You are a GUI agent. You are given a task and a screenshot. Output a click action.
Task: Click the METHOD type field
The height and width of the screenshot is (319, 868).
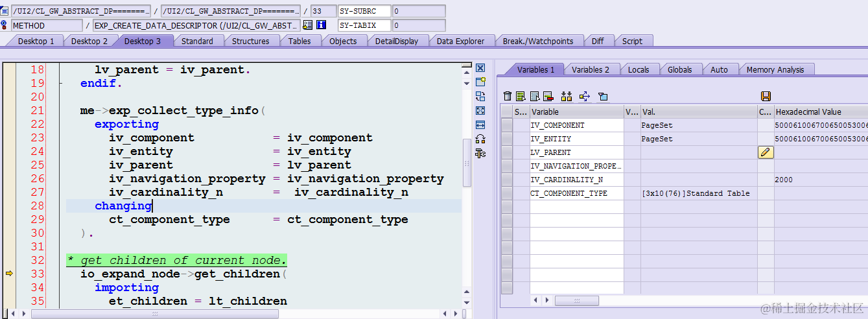pos(47,25)
